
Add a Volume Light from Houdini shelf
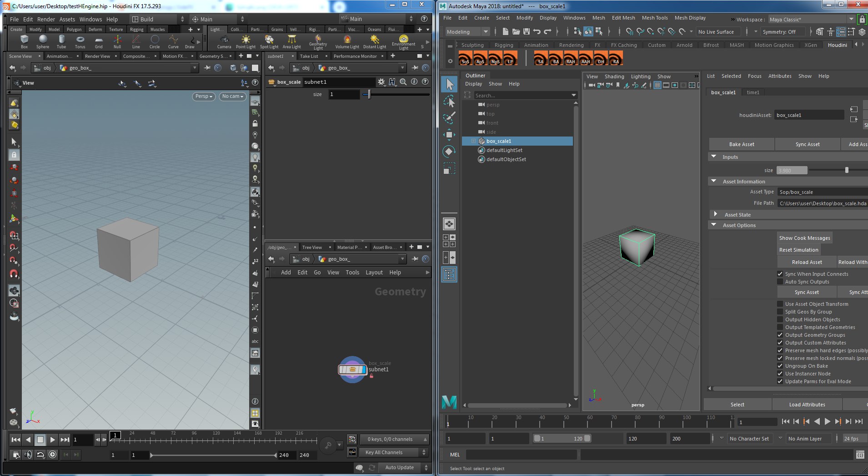(347, 41)
